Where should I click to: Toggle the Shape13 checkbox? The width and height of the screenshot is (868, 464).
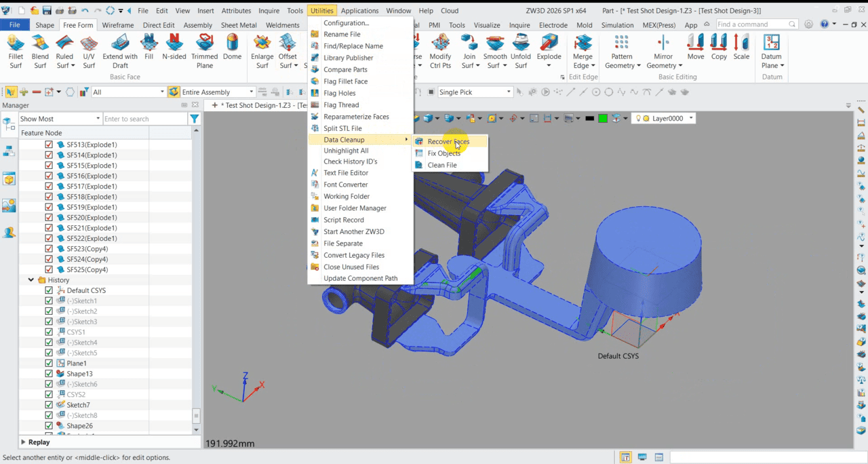49,374
